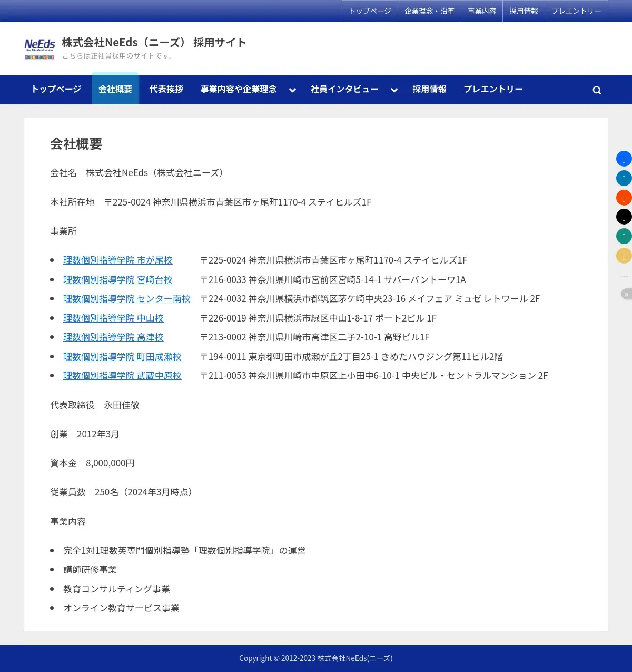Click the site title 株式会社NeEds 採用サイト
632x672 pixels.
(x=154, y=42)
